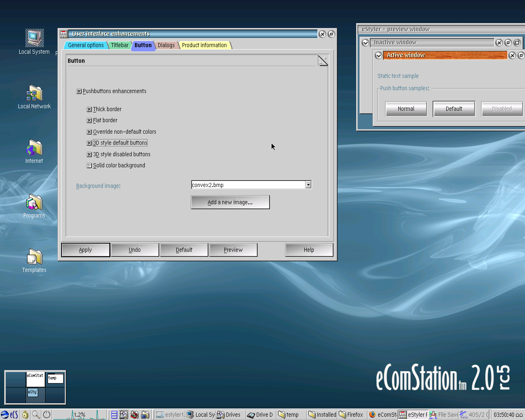
Task: Click the lockup padlock icon in the taskbar
Action: [25, 415]
